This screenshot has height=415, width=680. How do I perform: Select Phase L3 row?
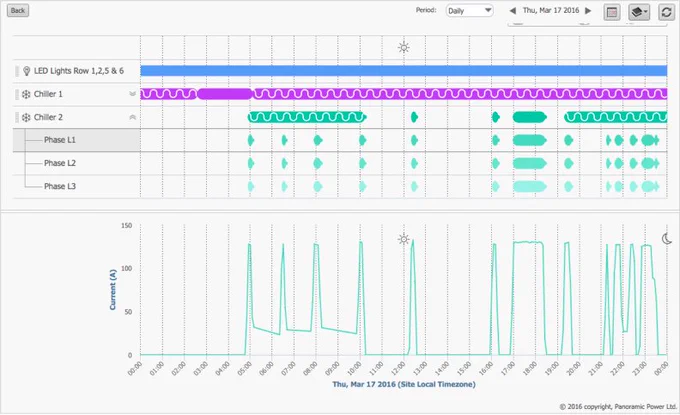coord(77,186)
